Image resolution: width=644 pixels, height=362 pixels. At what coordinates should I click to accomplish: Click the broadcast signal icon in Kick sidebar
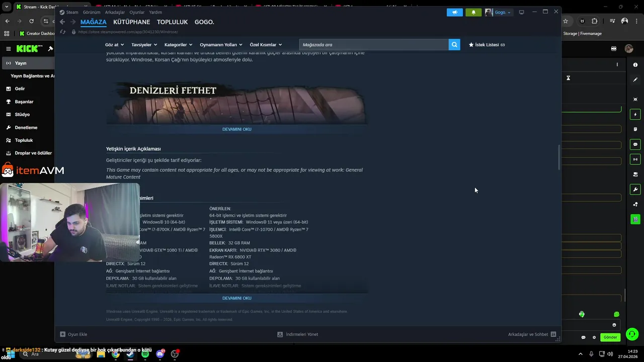635,159
